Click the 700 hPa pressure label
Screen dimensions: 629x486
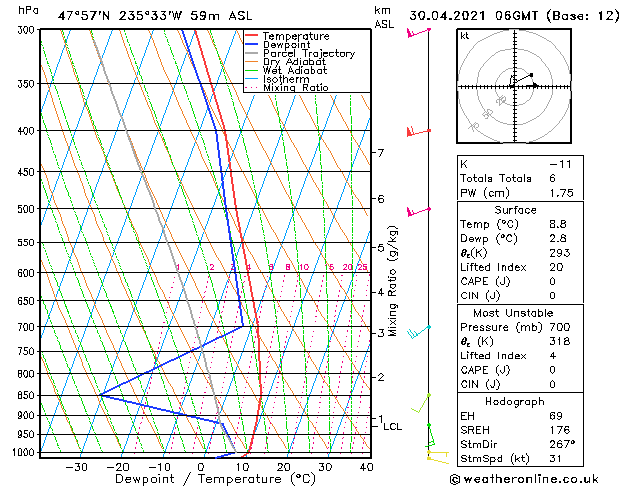tap(28, 327)
